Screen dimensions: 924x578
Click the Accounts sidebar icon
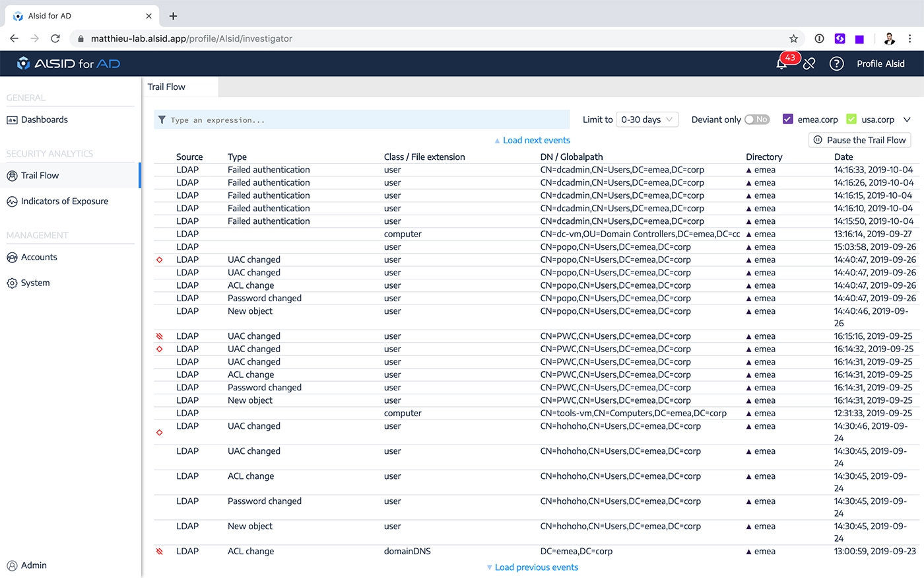[x=12, y=258]
